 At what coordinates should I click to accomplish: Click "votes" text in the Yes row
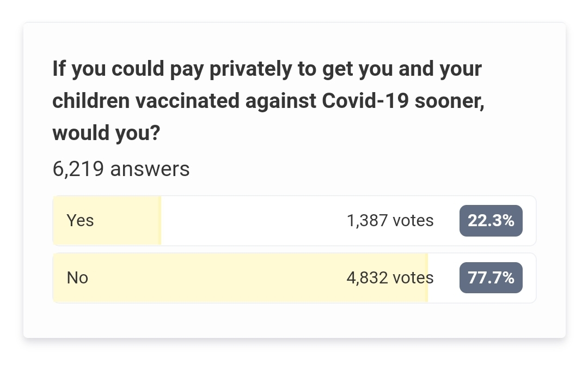[413, 221]
